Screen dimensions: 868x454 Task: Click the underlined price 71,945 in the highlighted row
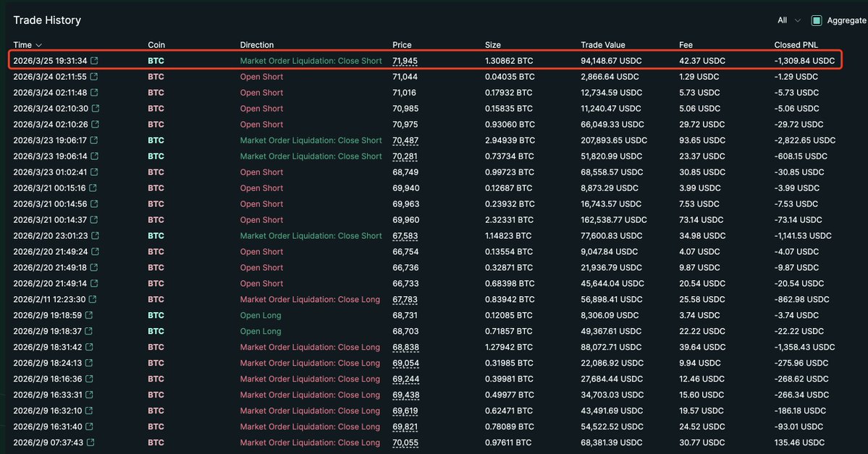point(403,60)
